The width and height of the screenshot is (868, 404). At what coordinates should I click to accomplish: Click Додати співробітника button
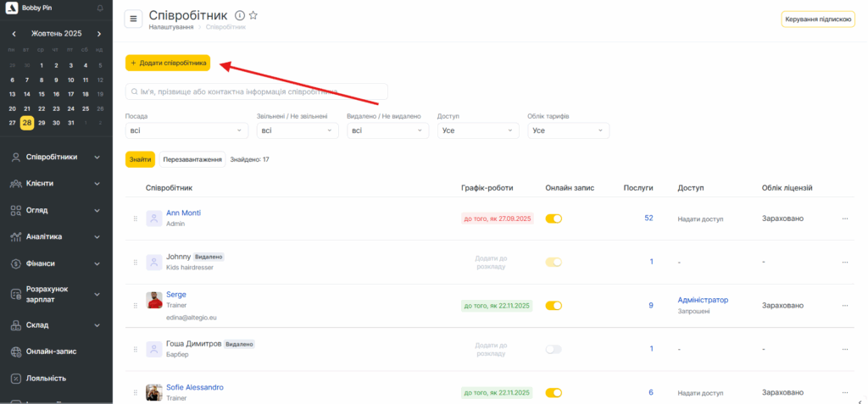pyautogui.click(x=168, y=63)
